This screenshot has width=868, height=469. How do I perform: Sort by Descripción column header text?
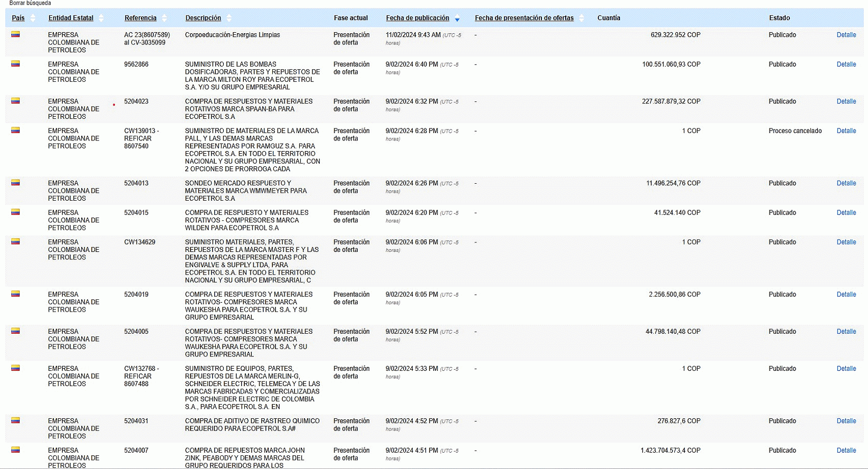pyautogui.click(x=203, y=18)
